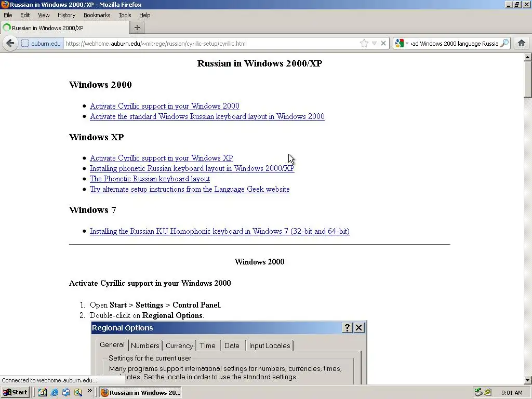Screen dimensions: 532x399
Task: Click the General tab in Regional Options image
Action: 112,345
